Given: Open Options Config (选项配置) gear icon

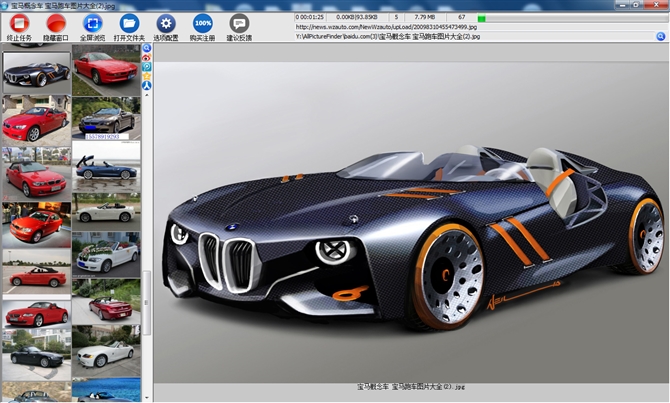Looking at the screenshot, I should tap(166, 22).
